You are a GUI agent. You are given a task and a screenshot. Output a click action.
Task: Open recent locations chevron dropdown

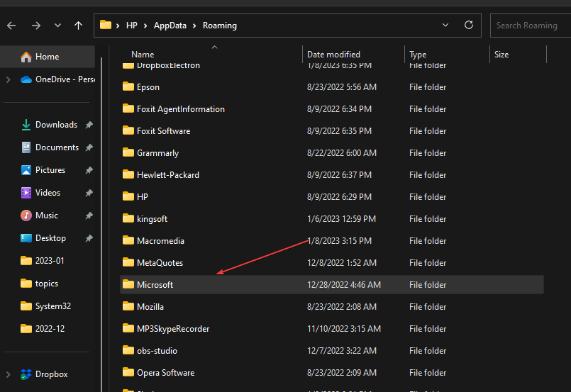(57, 26)
